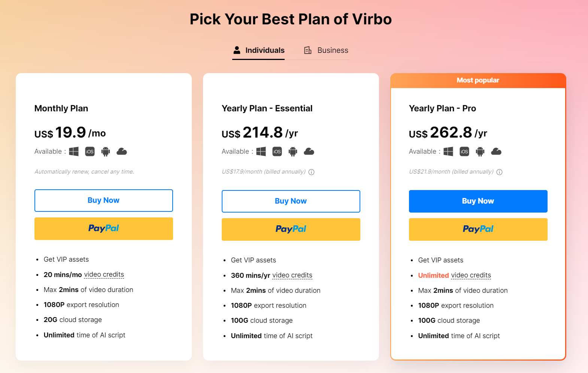
Task: Click the info icon beside US$21.9/month text
Action: [500, 172]
